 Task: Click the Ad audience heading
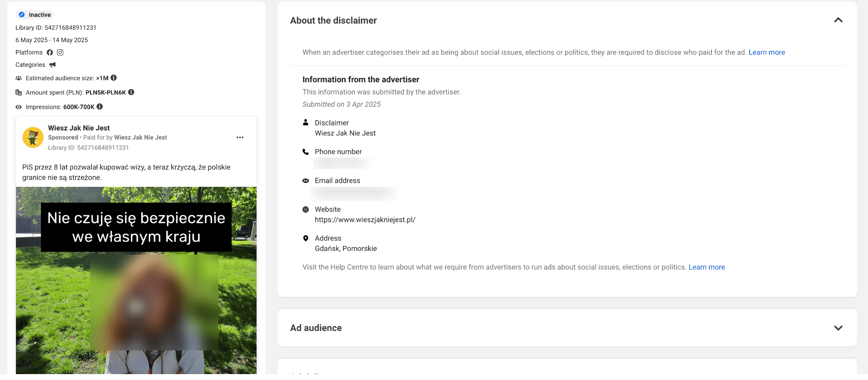[x=316, y=328]
